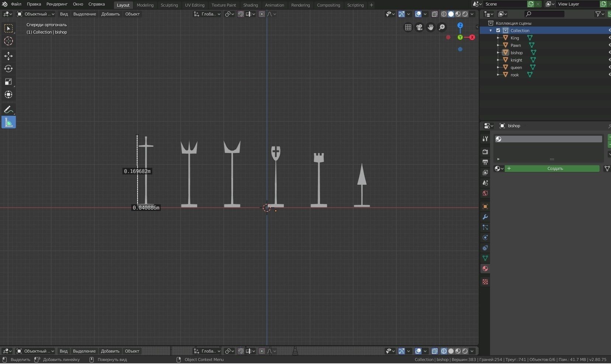Open the Active Tool settings tab
Image resolution: width=611 pixels, height=364 pixels.
[x=485, y=139]
